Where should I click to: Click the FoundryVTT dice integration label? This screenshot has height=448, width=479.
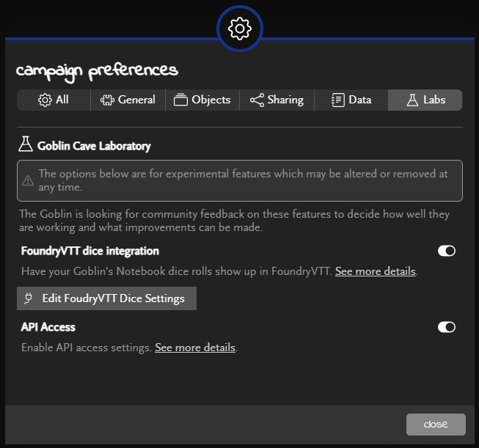pos(90,251)
